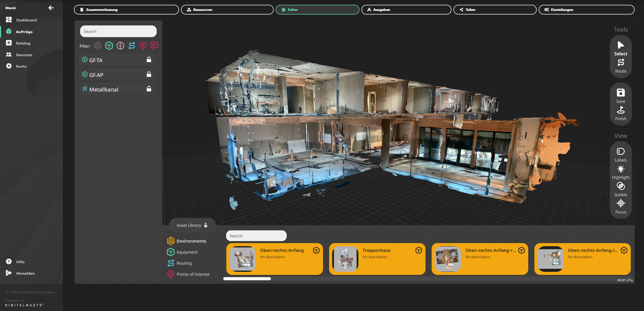Image resolution: width=644 pixels, height=311 pixels.
Task: Open the Hilfe link
Action: (20, 262)
